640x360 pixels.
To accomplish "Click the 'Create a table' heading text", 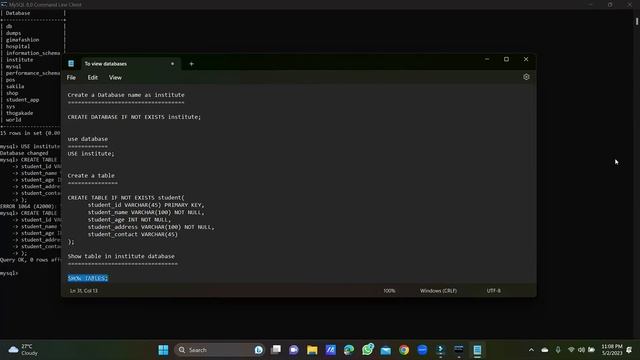I will (x=91, y=176).
